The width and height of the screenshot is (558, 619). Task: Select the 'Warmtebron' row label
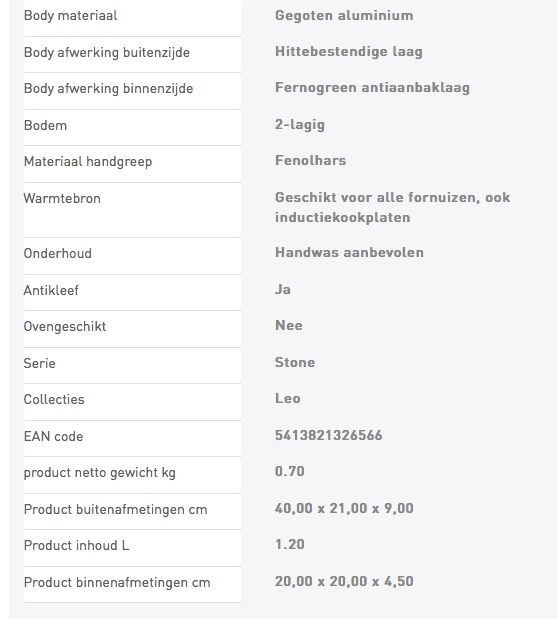(62, 199)
